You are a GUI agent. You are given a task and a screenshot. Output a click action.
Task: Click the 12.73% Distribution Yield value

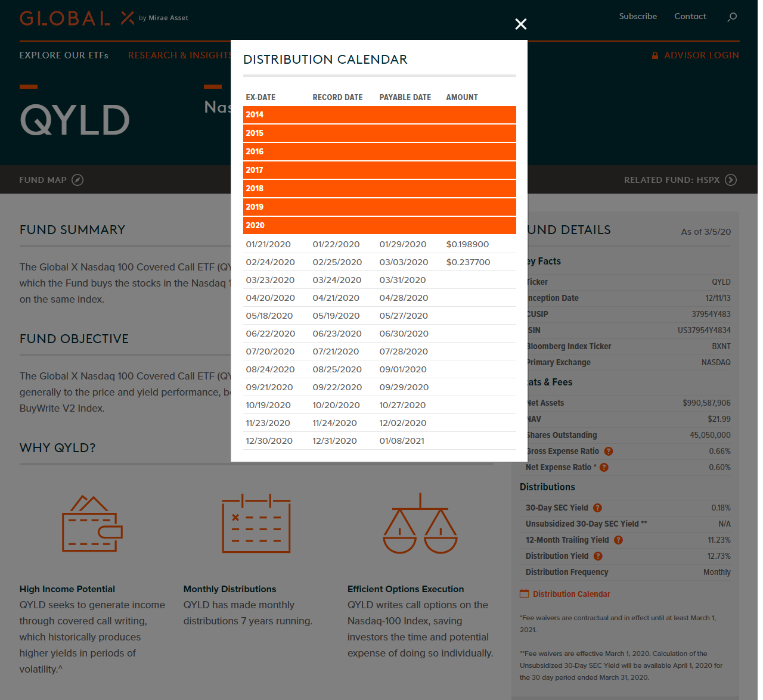point(719,556)
